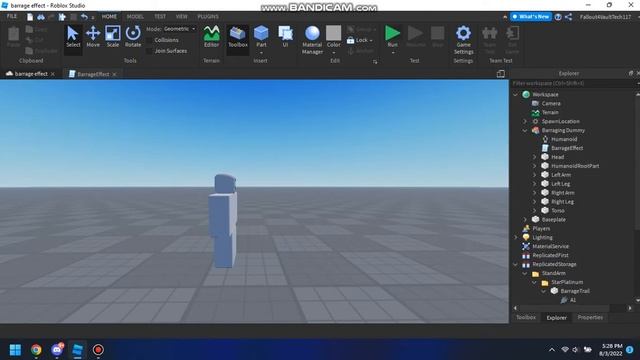Viewport: 640px width, 360px height.
Task: Click the What's New button
Action: pyautogui.click(x=531, y=17)
